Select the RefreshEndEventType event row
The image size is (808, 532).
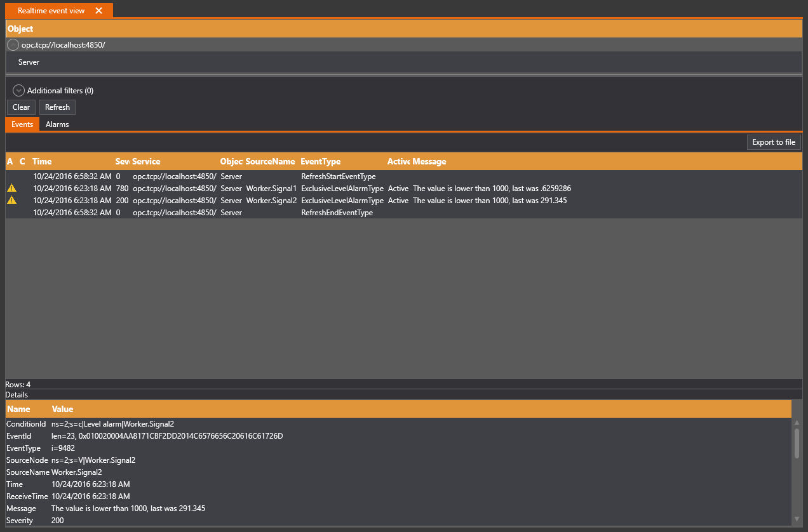(x=337, y=213)
